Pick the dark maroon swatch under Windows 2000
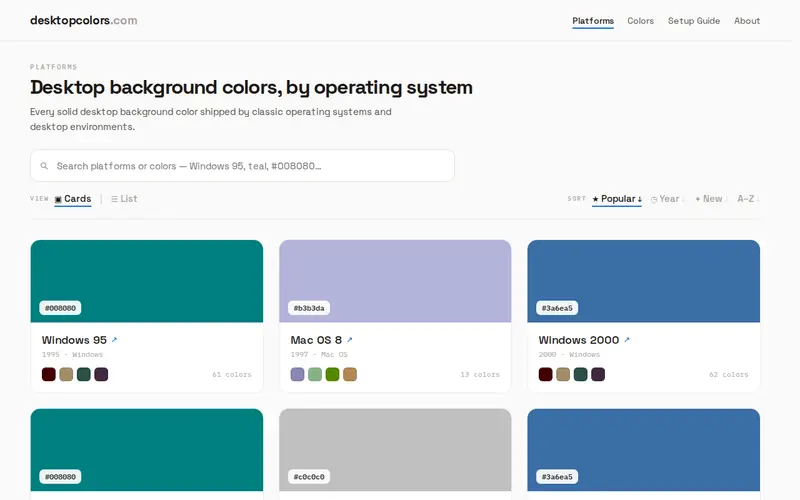The image size is (800, 500). [545, 374]
